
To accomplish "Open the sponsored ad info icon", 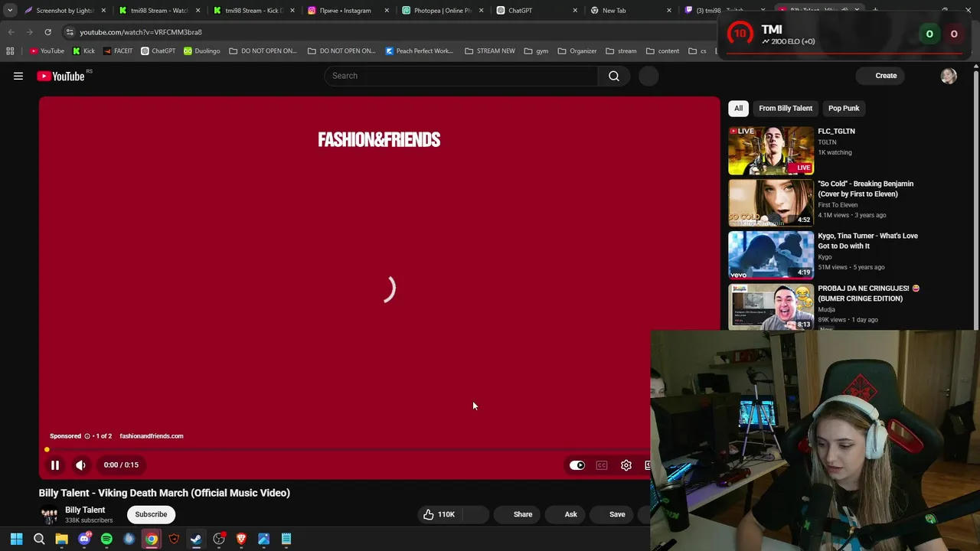I will point(87,436).
